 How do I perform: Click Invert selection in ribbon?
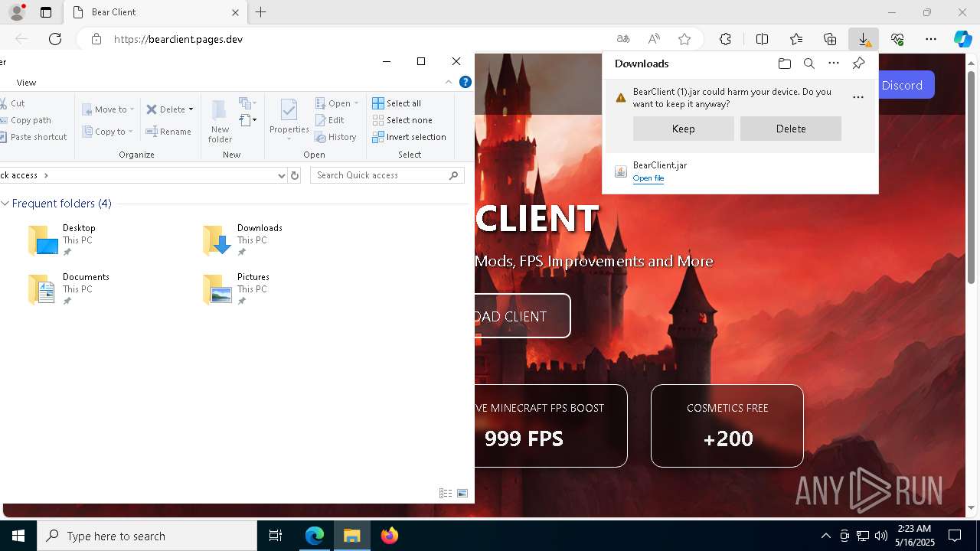coord(409,137)
